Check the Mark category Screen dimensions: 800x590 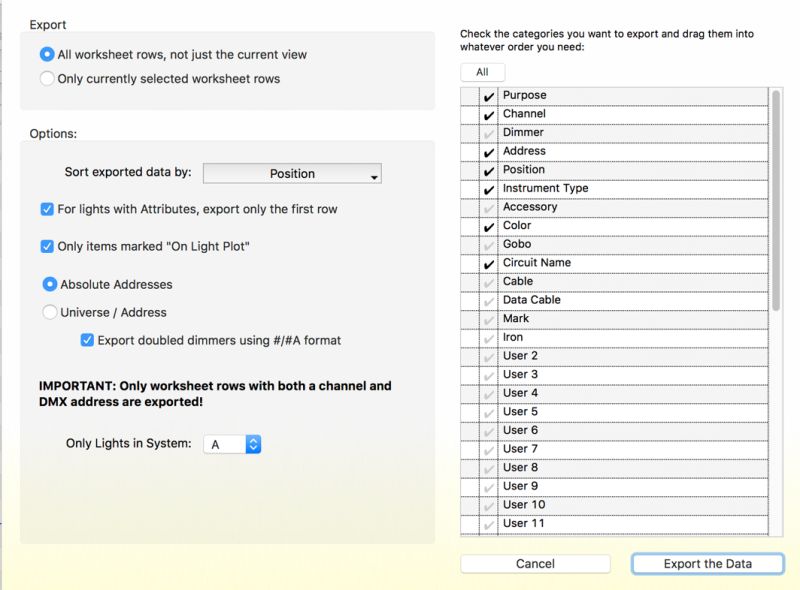point(489,319)
